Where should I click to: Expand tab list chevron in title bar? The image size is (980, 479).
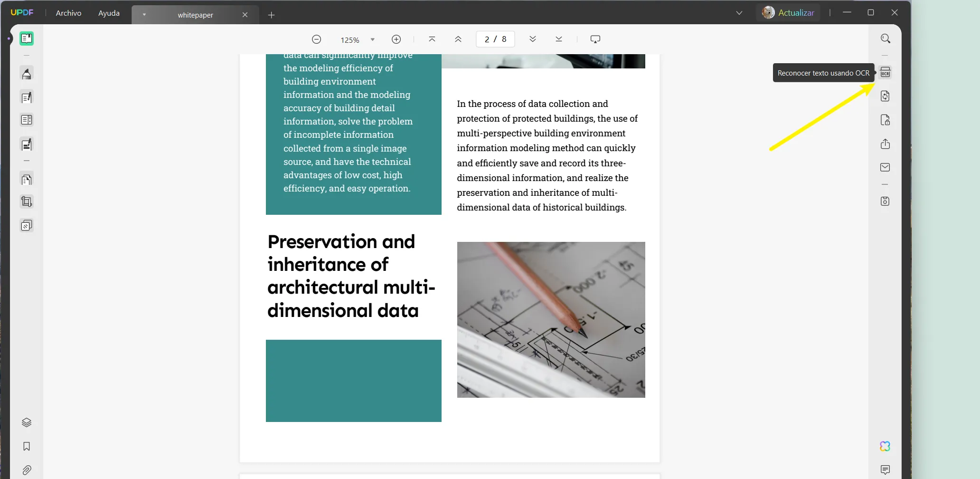pyautogui.click(x=739, y=13)
